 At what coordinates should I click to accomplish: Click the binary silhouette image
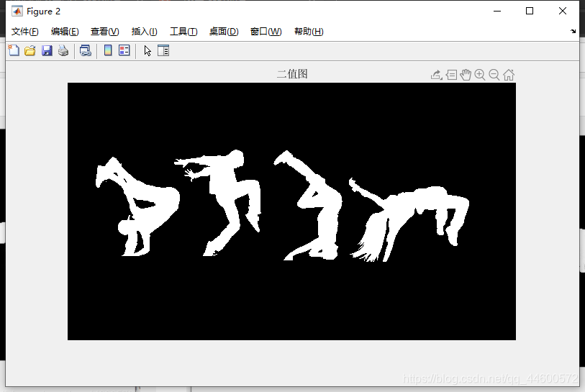coord(291,211)
